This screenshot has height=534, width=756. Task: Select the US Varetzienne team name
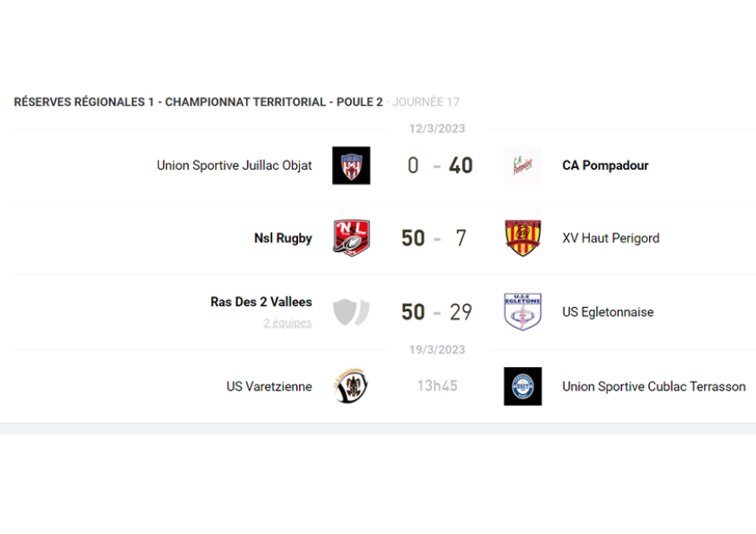pos(269,386)
